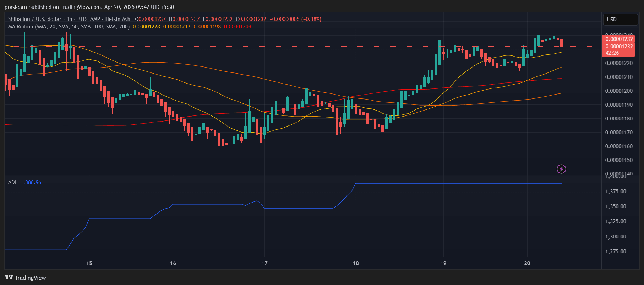Click the TradingView logo at bottom left
Image resolution: width=644 pixels, height=285 pixels.
[x=25, y=278]
